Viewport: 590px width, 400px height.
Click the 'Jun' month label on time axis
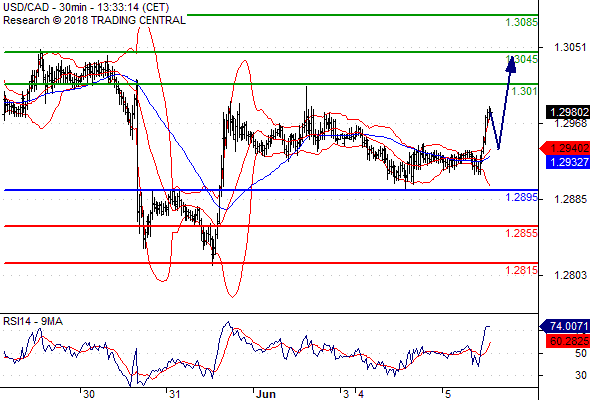pyautogui.click(x=266, y=394)
